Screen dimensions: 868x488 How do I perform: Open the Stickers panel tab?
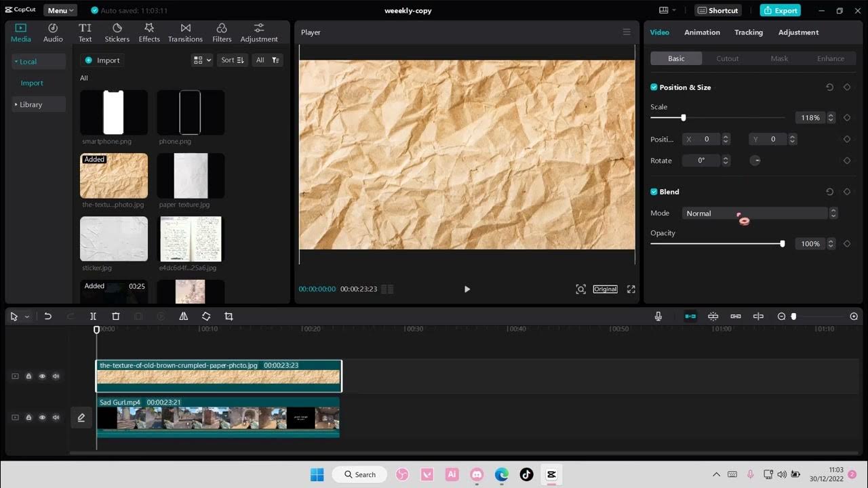(x=117, y=33)
